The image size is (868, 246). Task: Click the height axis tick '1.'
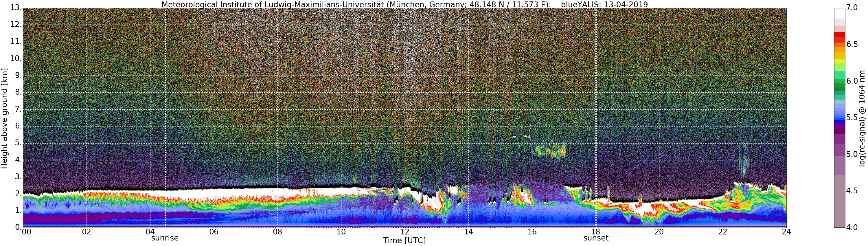[18, 210]
